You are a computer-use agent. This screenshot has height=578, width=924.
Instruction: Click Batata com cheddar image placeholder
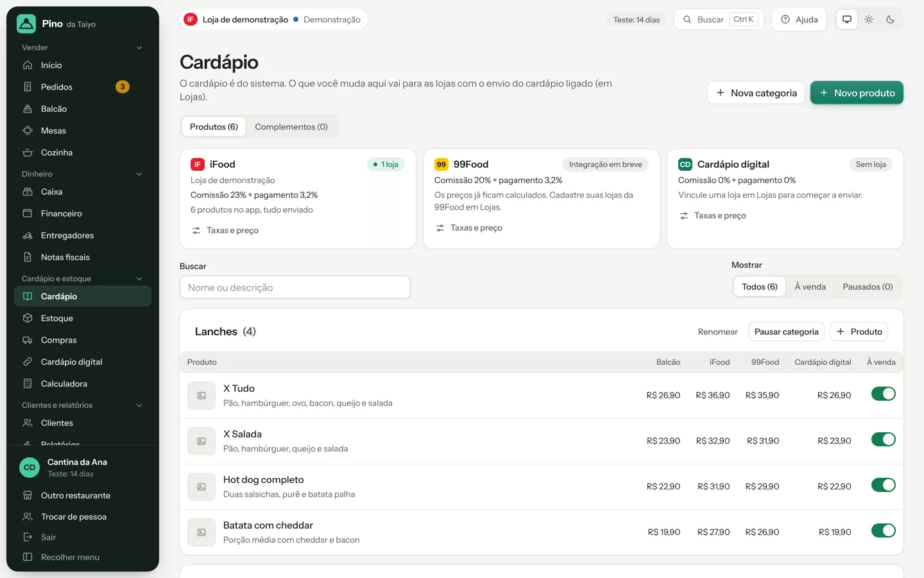[x=201, y=532]
